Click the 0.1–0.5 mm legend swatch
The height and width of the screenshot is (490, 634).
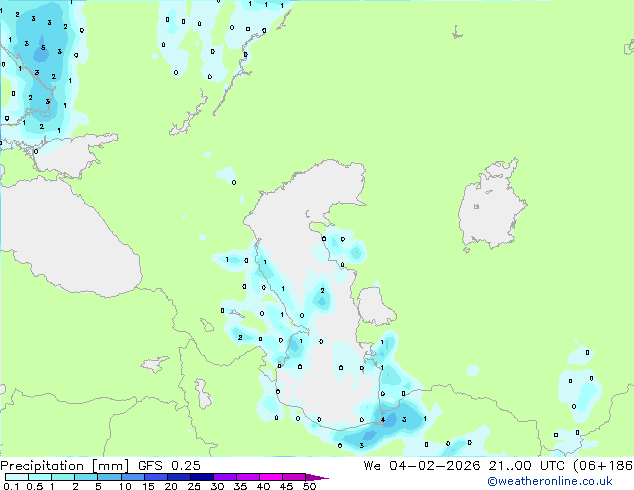[x=17, y=477]
